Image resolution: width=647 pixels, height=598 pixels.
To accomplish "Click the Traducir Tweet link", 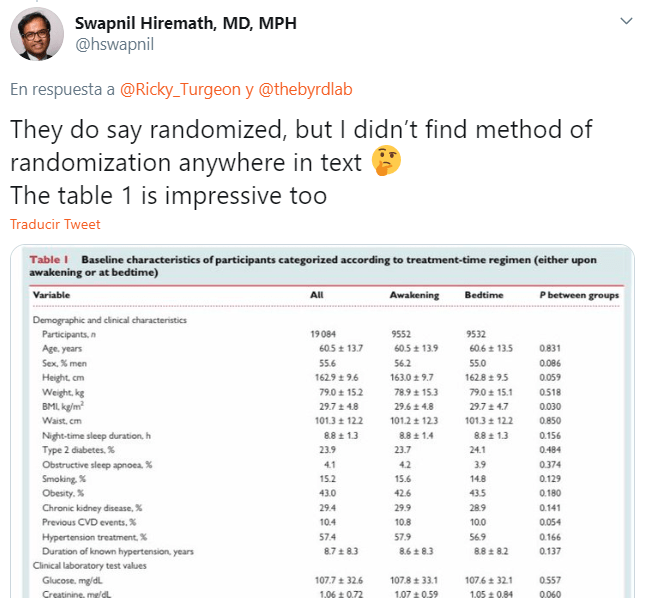I will (x=55, y=224).
